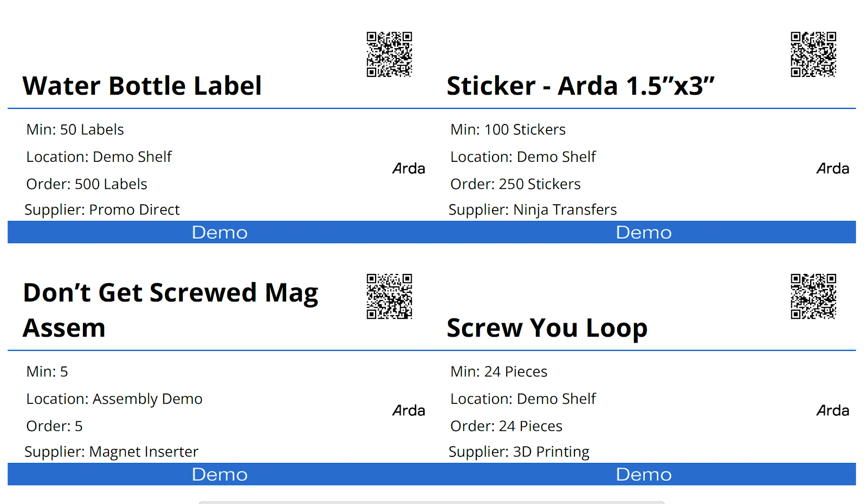Select the Sticker - Arda 1.5"x3" title
Image resolution: width=867 pixels, height=504 pixels.
580,86
